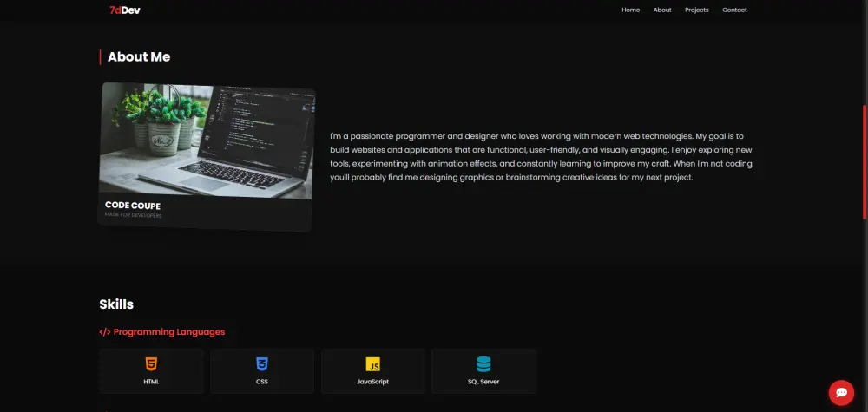Open the Contact nav link
Screen dimensions: 868x412
(734, 10)
